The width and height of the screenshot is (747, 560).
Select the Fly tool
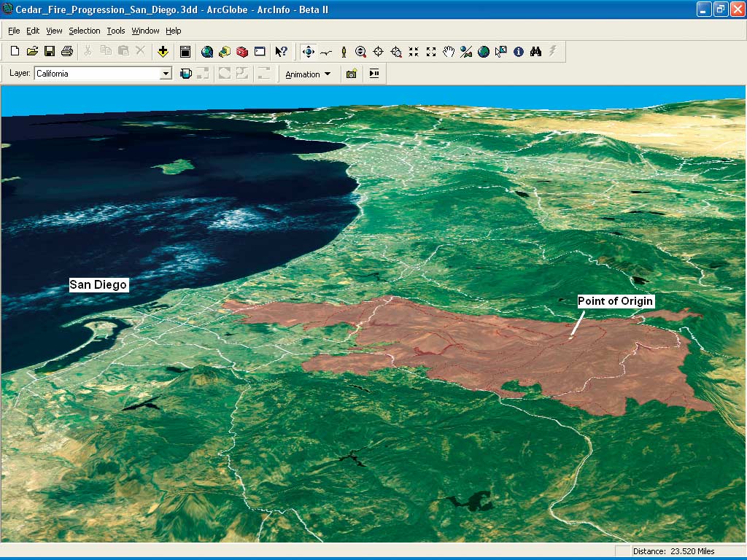326,52
